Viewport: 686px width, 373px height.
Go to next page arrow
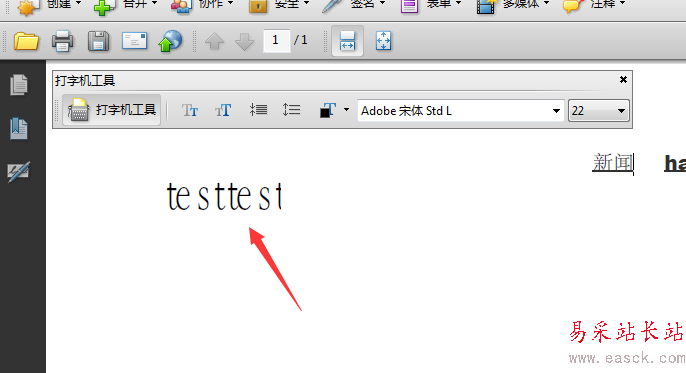coord(244,42)
